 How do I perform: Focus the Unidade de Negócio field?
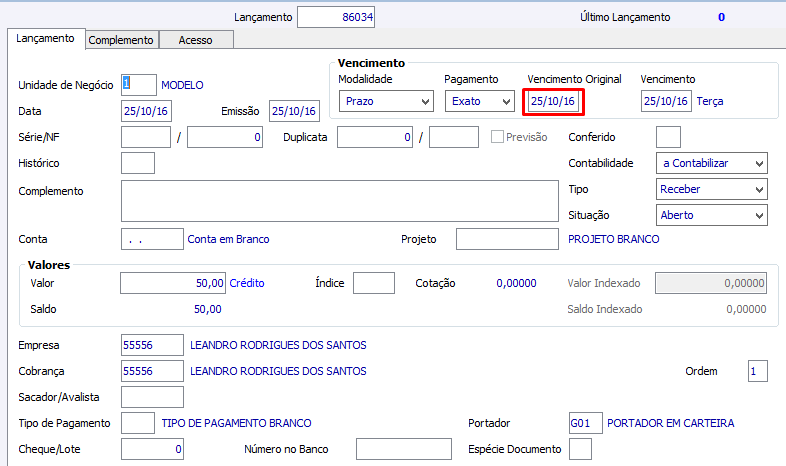(x=139, y=85)
